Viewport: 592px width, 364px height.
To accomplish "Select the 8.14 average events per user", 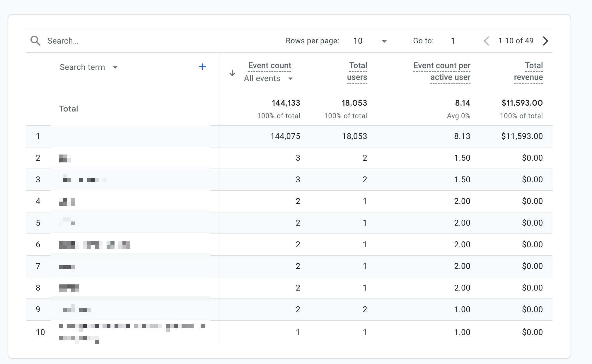I will click(463, 103).
